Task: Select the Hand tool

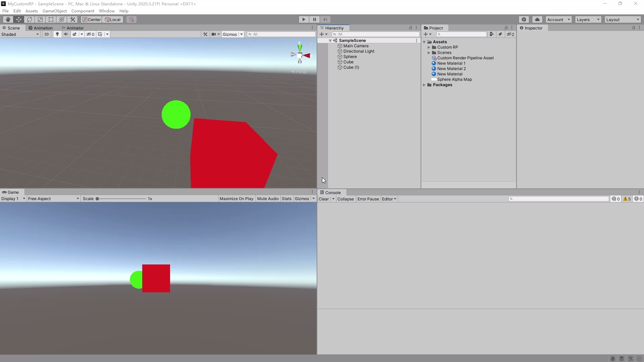Action: point(8,19)
